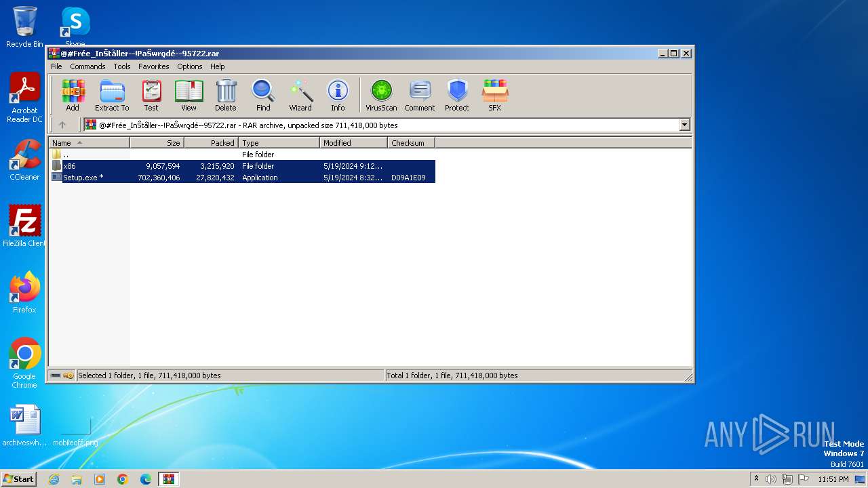
Task: Open the archiveswh Word document icon
Action: (24, 426)
